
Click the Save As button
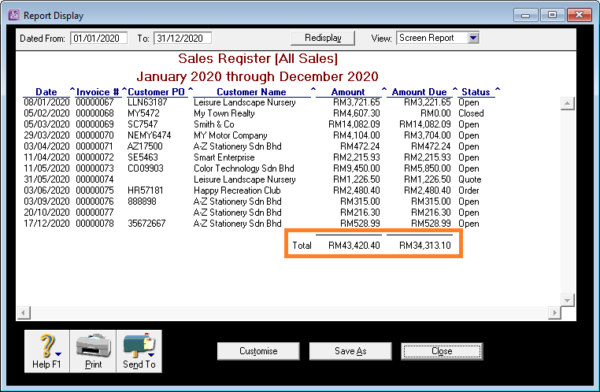tap(350, 351)
